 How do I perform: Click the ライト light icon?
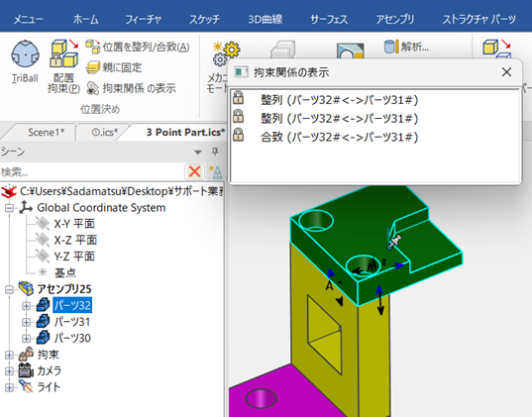pyautogui.click(x=26, y=387)
